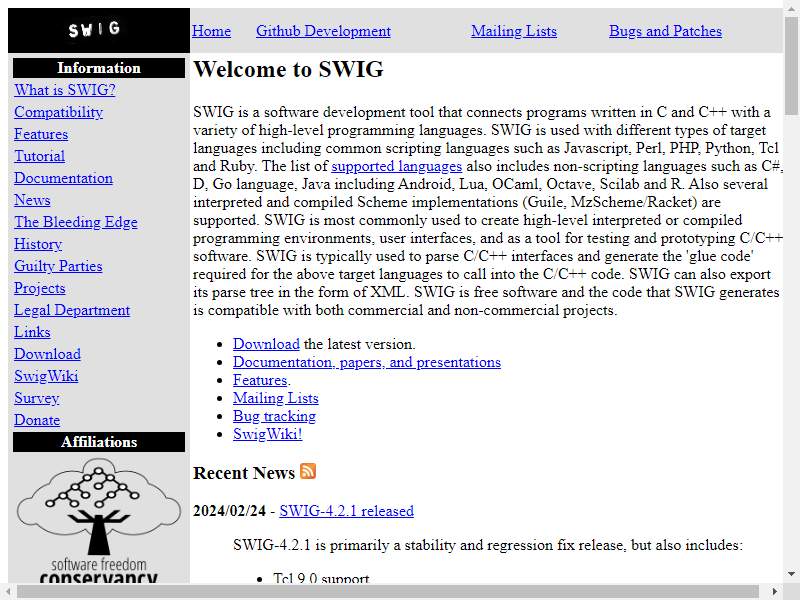
Task: Open the SWIG-4.2.1 released news link
Action: click(x=346, y=511)
